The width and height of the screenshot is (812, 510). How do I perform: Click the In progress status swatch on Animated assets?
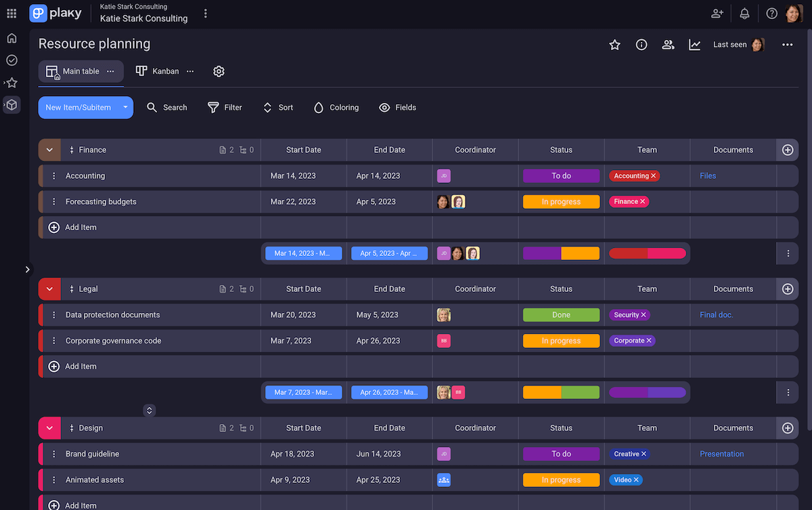(561, 480)
